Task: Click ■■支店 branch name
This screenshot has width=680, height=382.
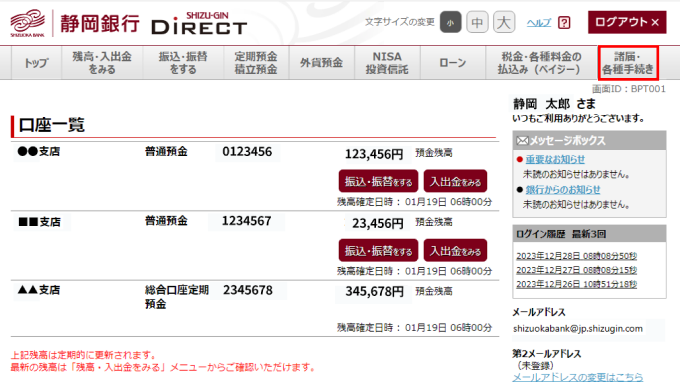Action: pos(39,222)
